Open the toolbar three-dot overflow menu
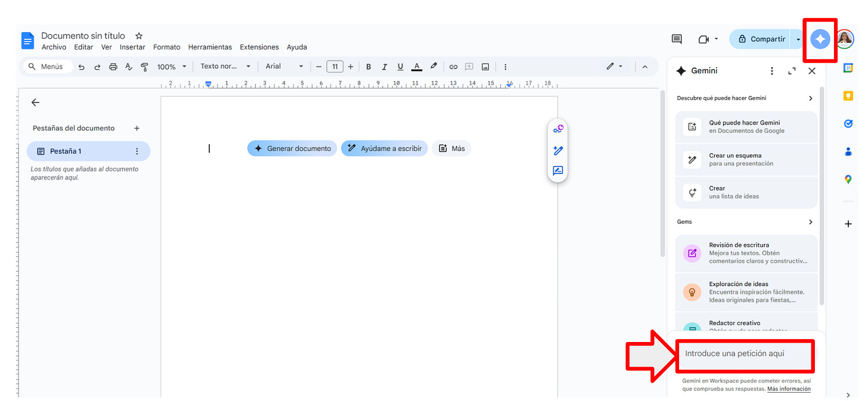The width and height of the screenshot is (868, 401). [x=506, y=67]
